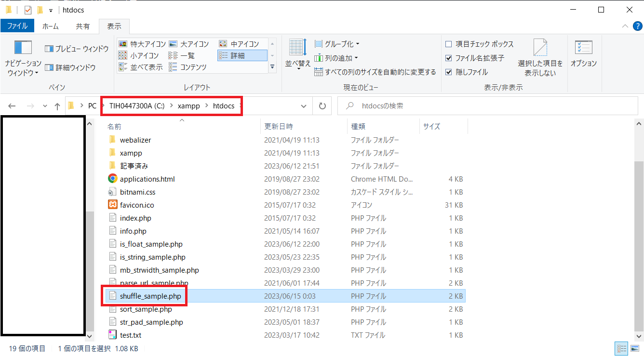
Task: Click the hide selected items icon
Action: coord(540,48)
